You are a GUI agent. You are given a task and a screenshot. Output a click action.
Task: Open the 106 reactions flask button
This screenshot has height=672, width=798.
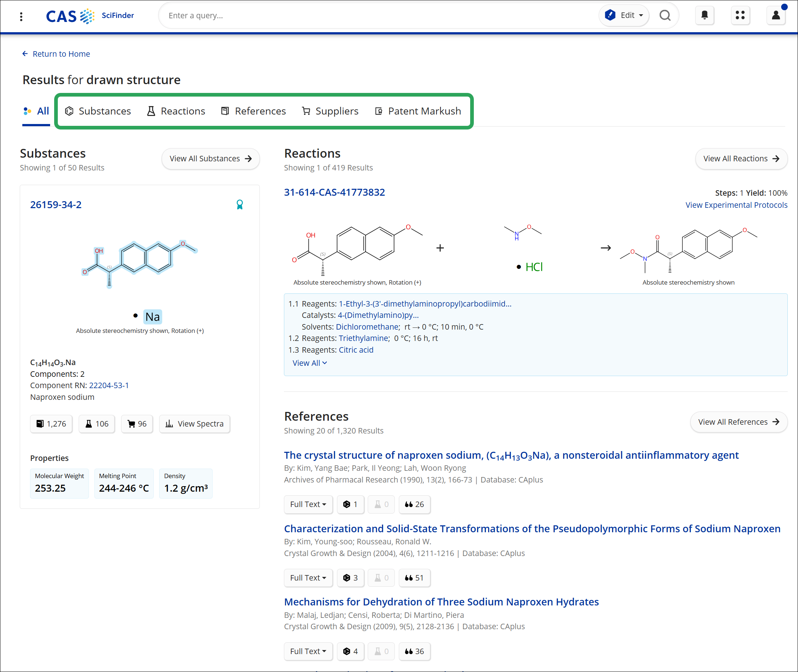click(97, 424)
